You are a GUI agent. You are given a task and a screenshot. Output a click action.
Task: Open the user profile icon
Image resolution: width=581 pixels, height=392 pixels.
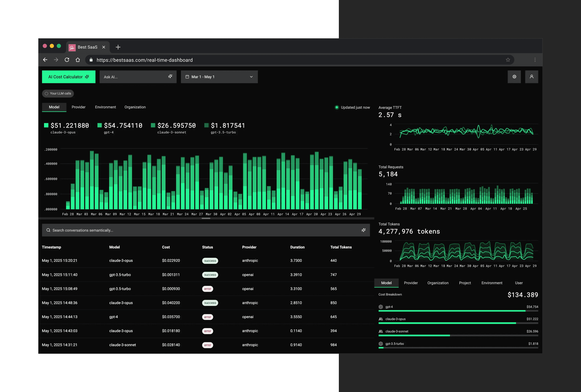[532, 77]
